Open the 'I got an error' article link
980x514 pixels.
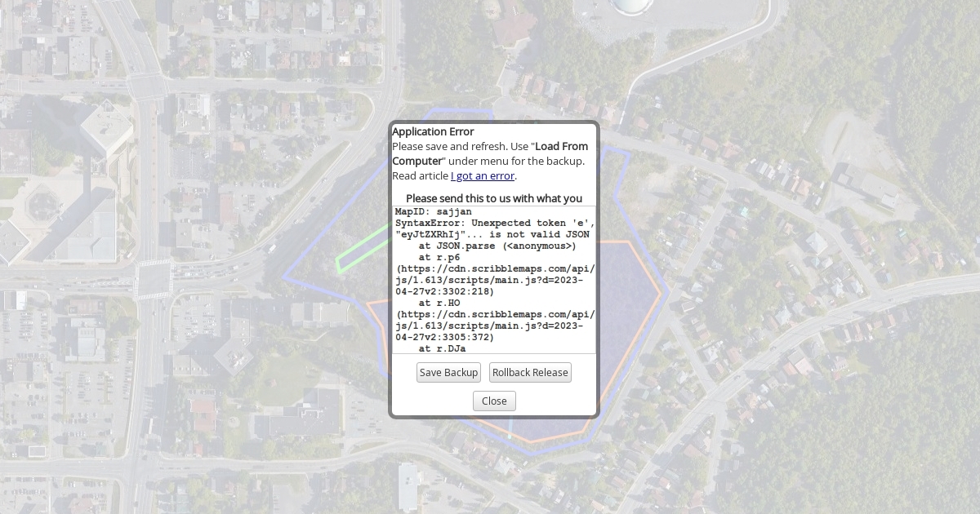pos(483,175)
